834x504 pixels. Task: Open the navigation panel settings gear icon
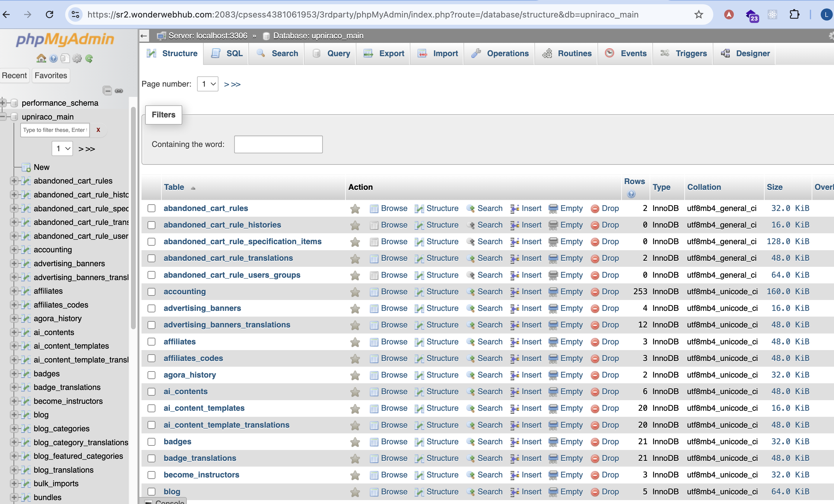77,59
